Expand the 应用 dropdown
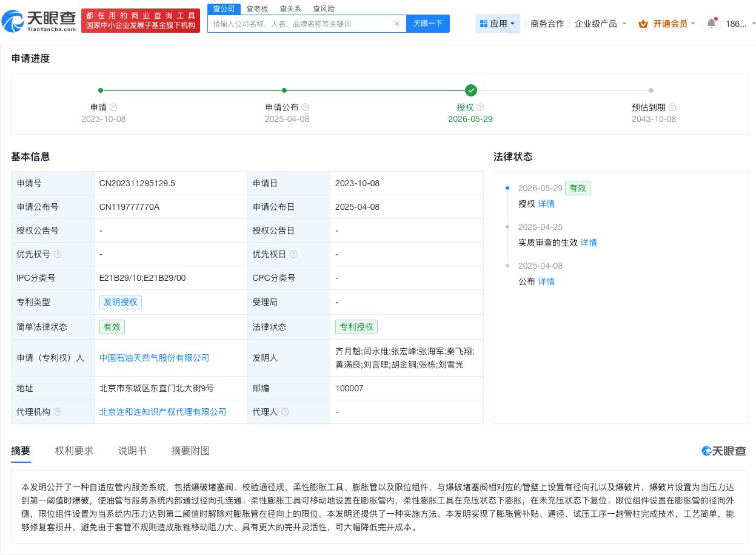756x555 pixels. tap(498, 24)
